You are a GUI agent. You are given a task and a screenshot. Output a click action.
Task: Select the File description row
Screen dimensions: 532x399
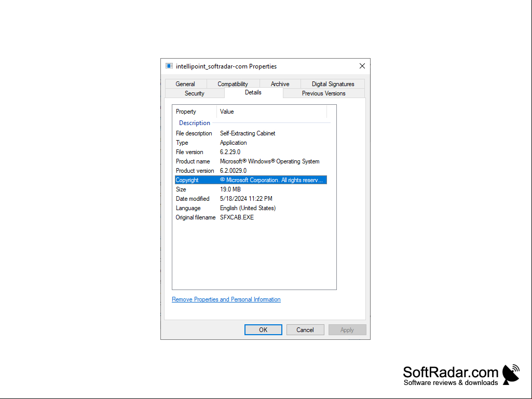[x=251, y=133]
